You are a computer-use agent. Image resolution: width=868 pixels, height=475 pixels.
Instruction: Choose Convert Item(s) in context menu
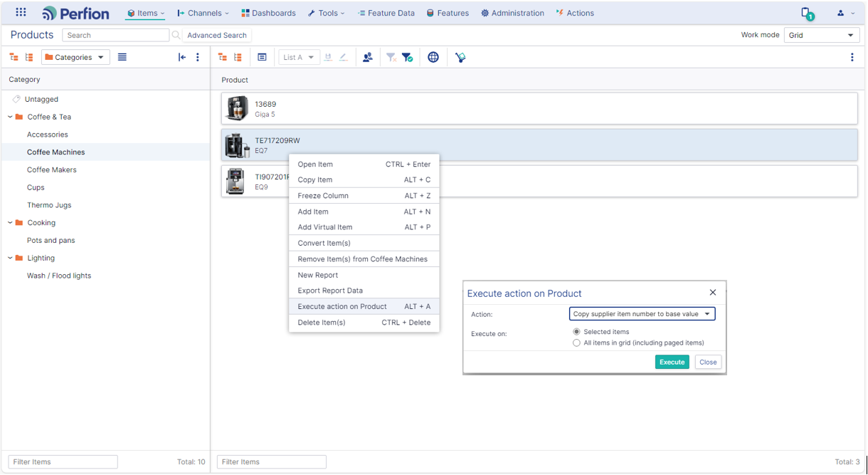pyautogui.click(x=364, y=243)
